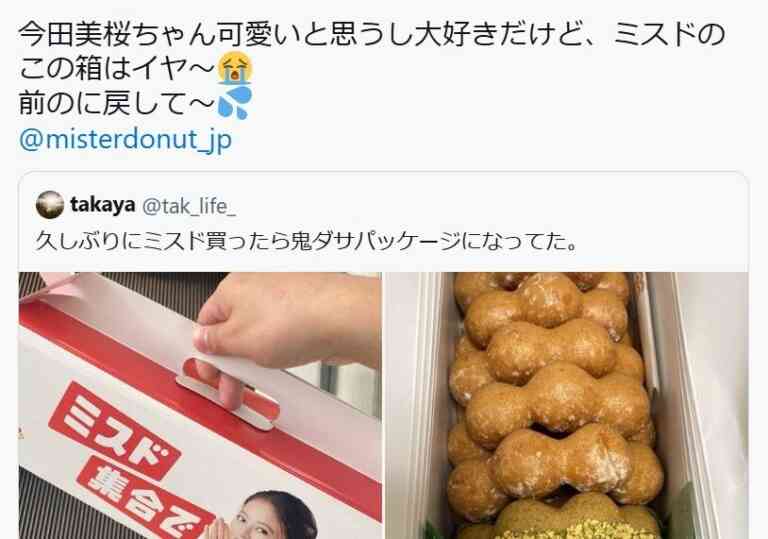Viewport: 768px width, 539px height.
Task: Click the woman's face on the box
Action: click(x=263, y=519)
